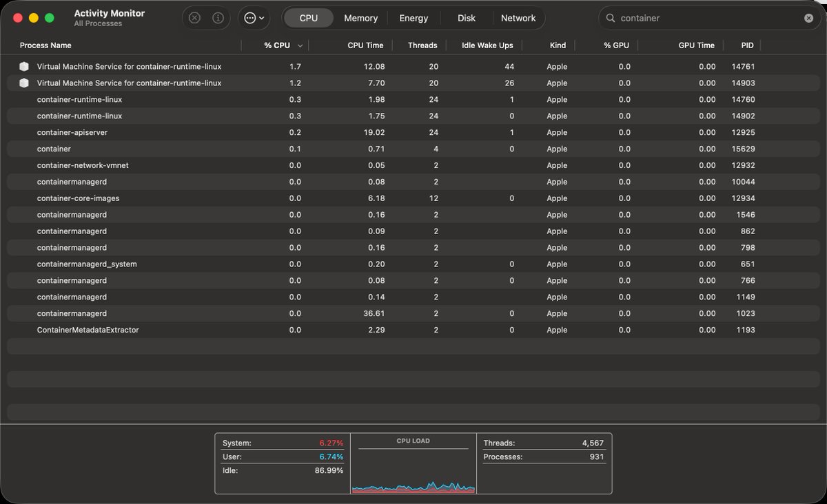Click the Idle Wake Ups value 44
The image size is (827, 504).
pos(509,67)
